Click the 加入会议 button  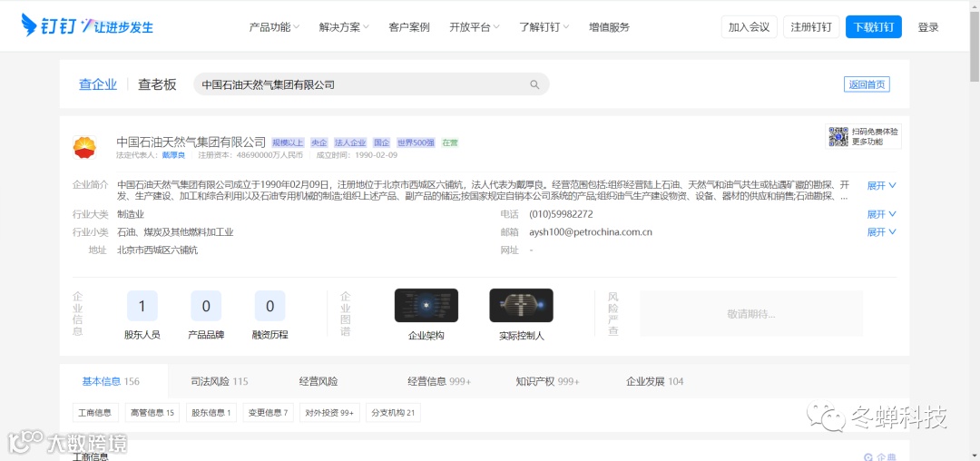tap(749, 27)
